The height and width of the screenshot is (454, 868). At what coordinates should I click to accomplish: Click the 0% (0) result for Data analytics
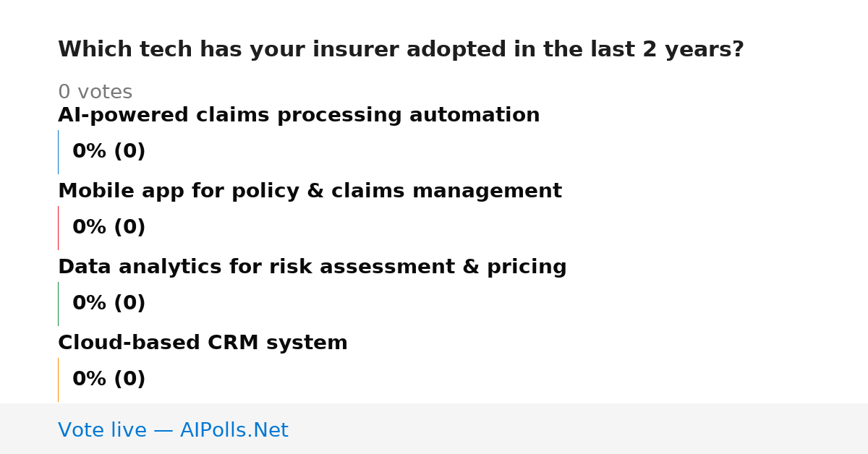point(109,304)
